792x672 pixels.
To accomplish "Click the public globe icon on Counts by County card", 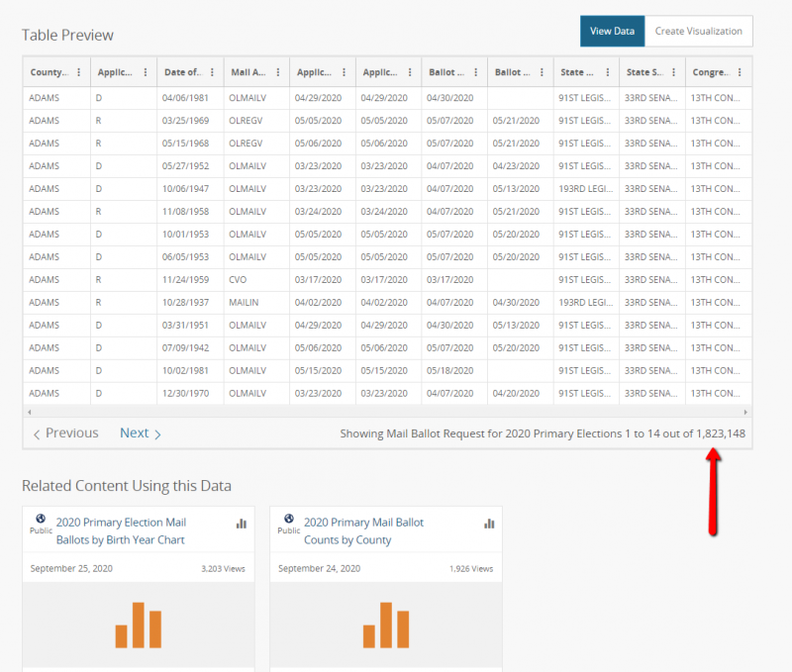I will click(288, 519).
